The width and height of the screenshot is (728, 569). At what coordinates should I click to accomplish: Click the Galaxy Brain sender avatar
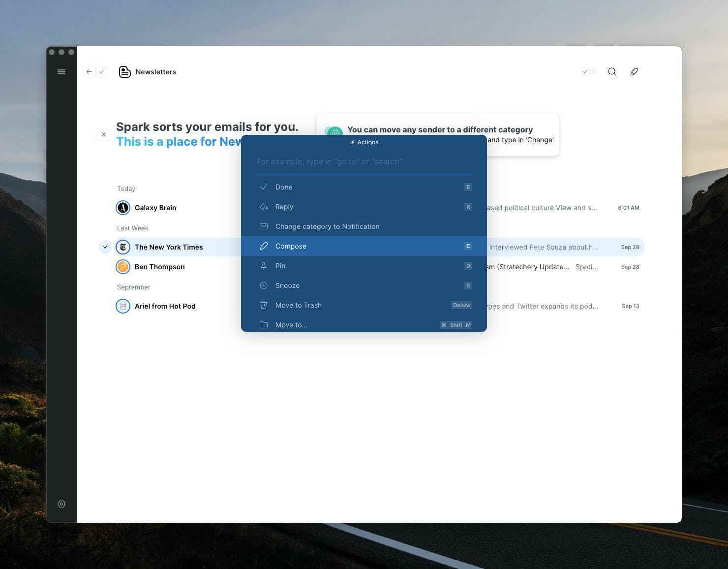[x=123, y=208]
